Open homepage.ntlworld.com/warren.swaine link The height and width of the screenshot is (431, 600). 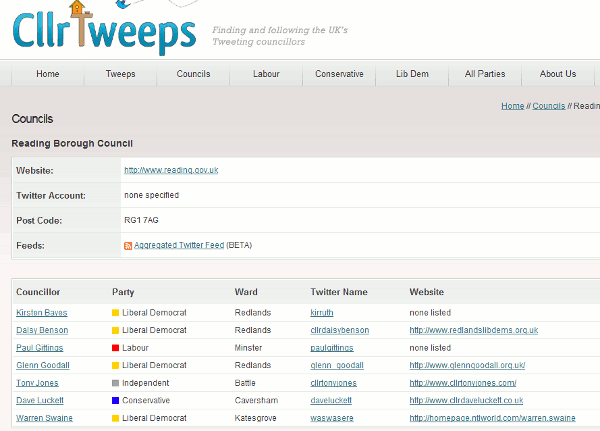492,418
